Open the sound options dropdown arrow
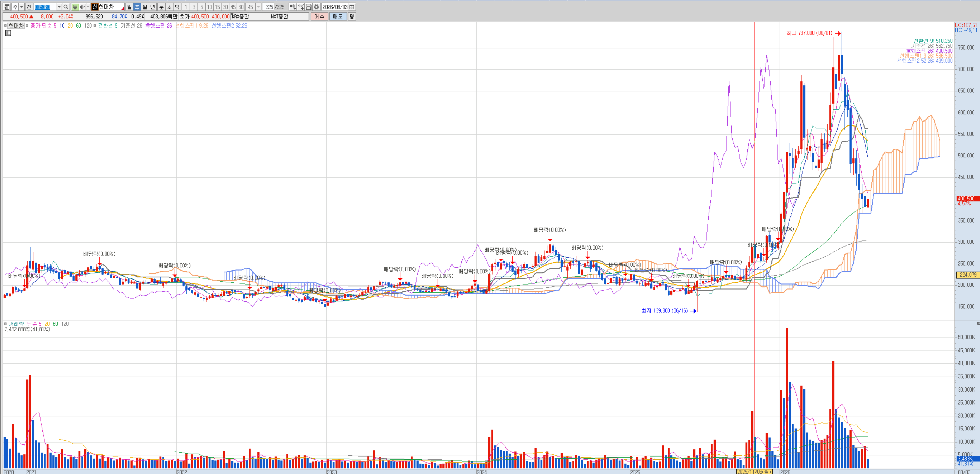 [x=88, y=7]
